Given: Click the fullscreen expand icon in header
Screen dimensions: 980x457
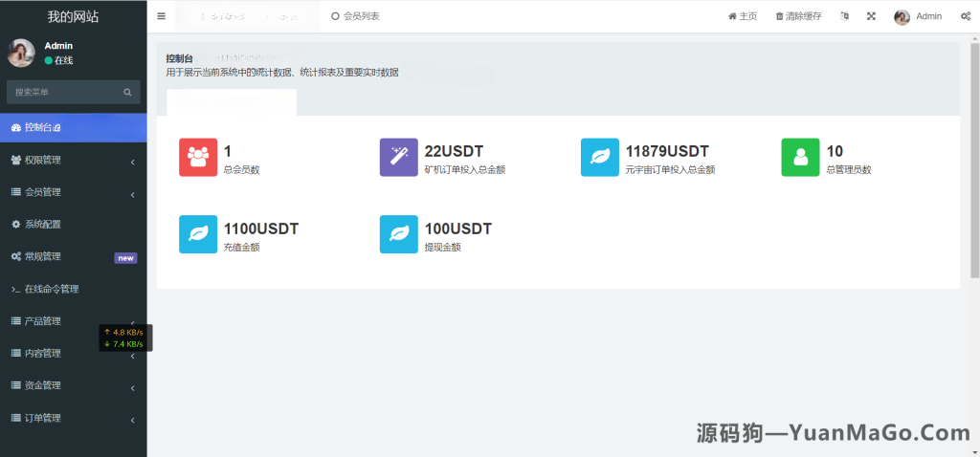Looking at the screenshot, I should coord(871,16).
